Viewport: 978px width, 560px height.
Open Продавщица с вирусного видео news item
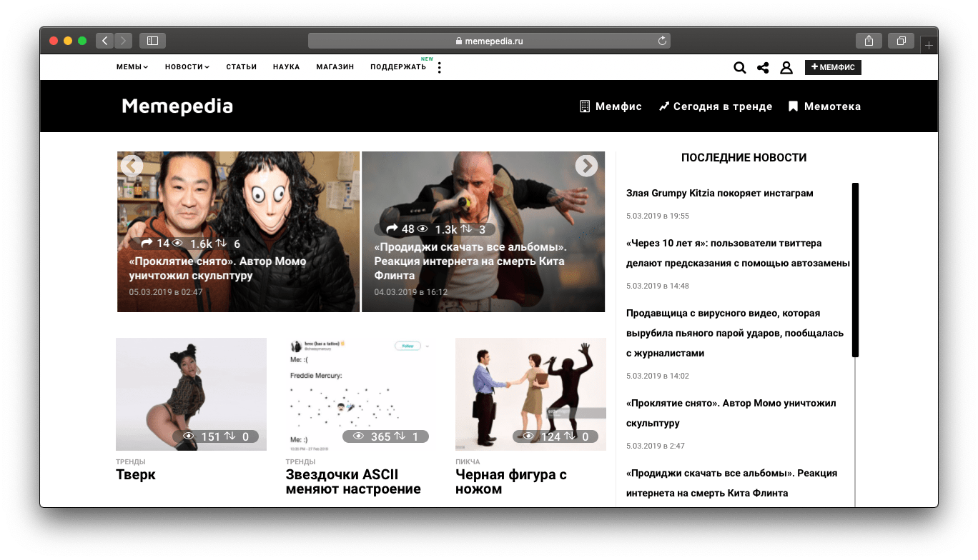coord(735,333)
